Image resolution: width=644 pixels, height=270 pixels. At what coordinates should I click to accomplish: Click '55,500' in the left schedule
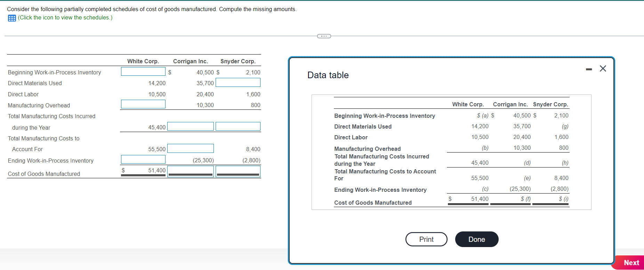pos(157,149)
